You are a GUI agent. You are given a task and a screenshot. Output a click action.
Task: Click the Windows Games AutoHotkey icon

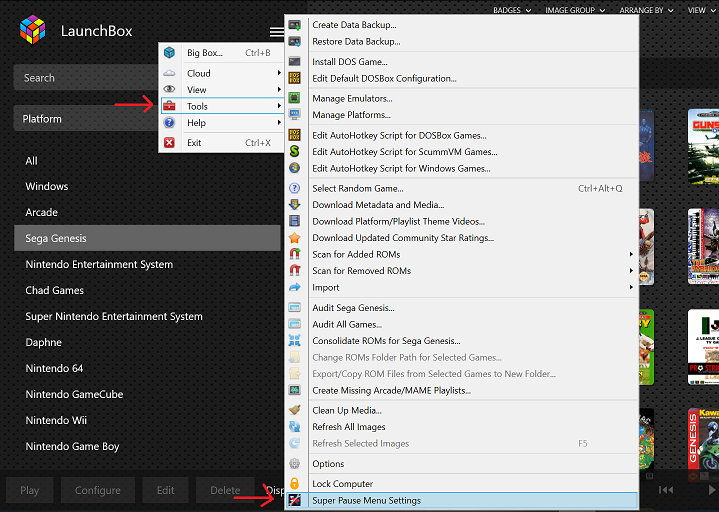(294, 168)
